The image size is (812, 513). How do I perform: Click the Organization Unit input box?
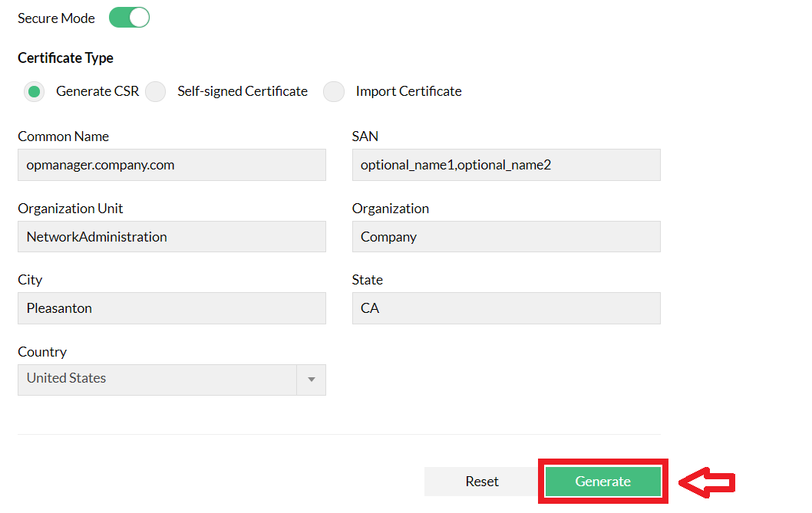click(171, 237)
